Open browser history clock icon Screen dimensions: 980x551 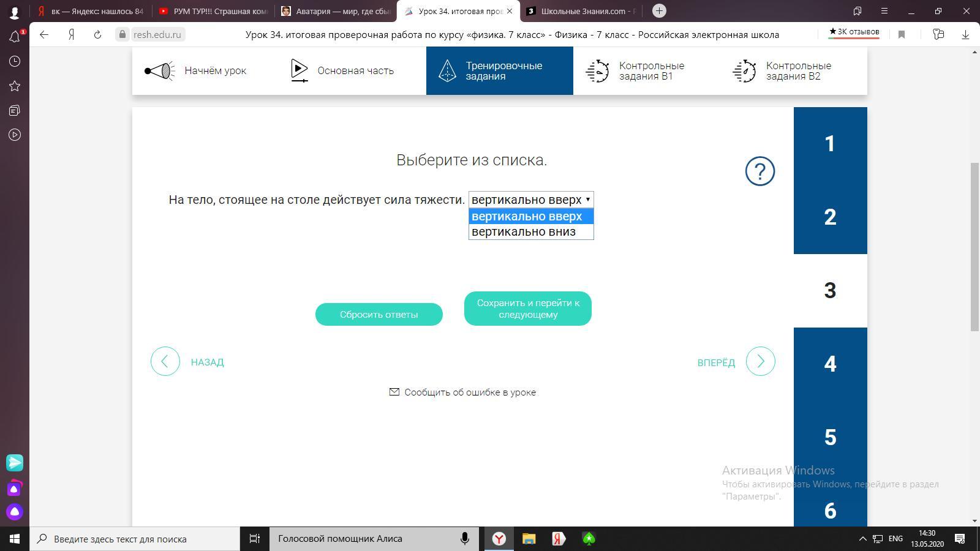click(15, 61)
